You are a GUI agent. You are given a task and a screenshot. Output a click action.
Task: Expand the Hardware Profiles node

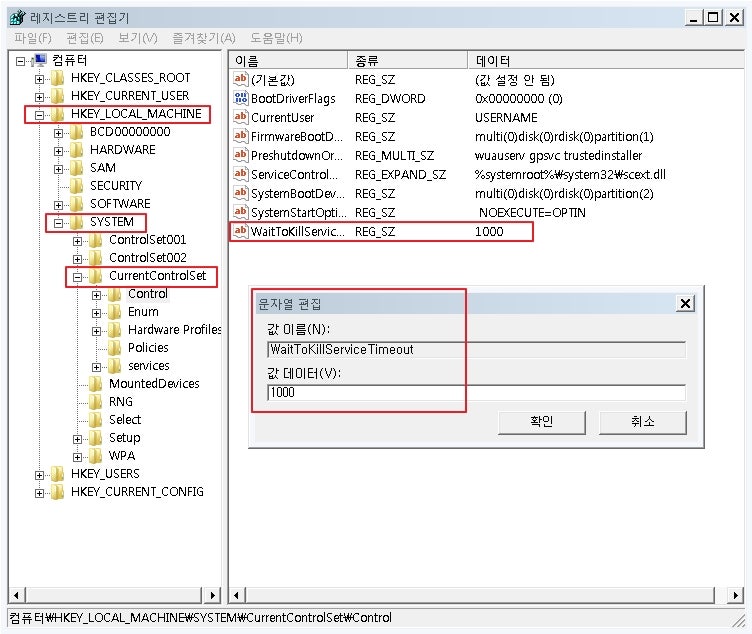coord(96,331)
